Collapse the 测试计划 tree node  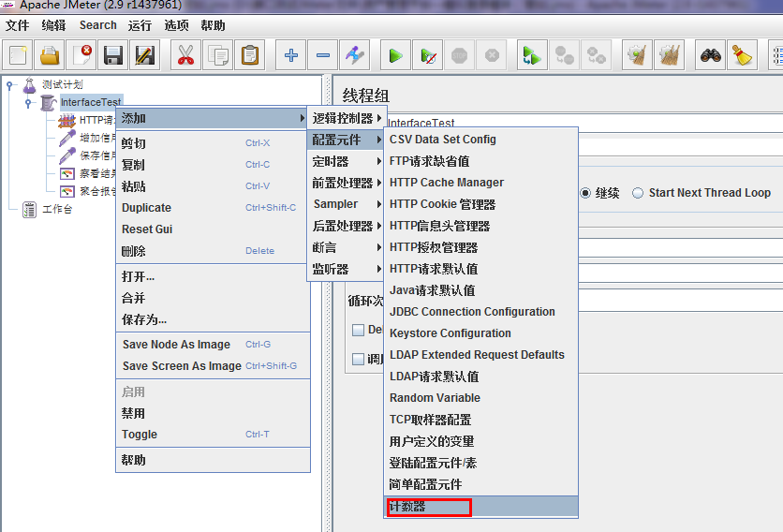[9, 85]
